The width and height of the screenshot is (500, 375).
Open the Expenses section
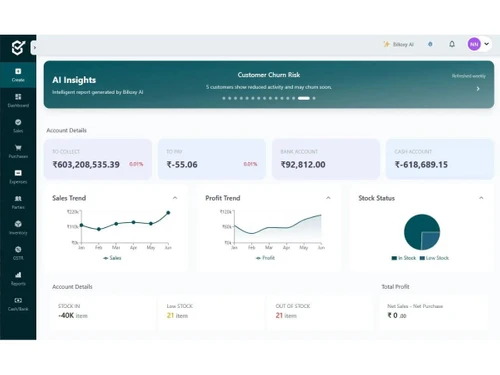[x=18, y=177]
